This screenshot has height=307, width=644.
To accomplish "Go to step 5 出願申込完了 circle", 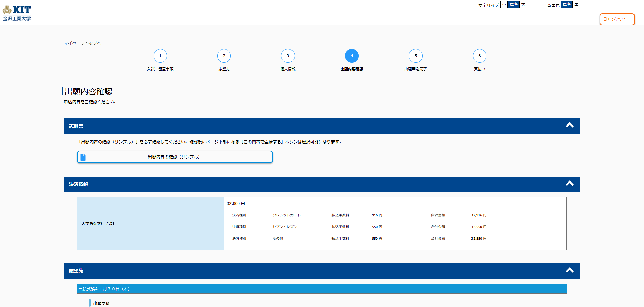I will (416, 56).
